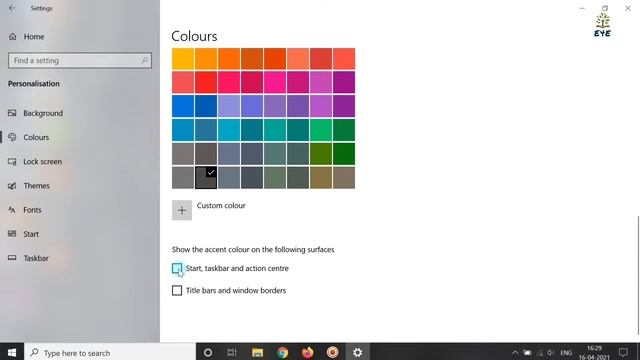
Task: Restore down the Settings window
Action: pyautogui.click(x=605, y=8)
